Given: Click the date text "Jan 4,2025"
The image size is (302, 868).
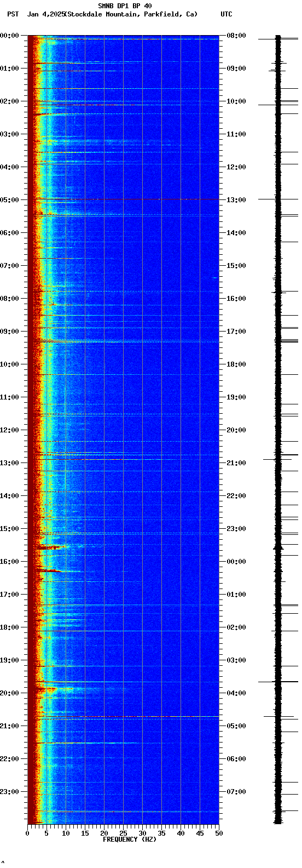Looking at the screenshot, I should tap(46, 14).
